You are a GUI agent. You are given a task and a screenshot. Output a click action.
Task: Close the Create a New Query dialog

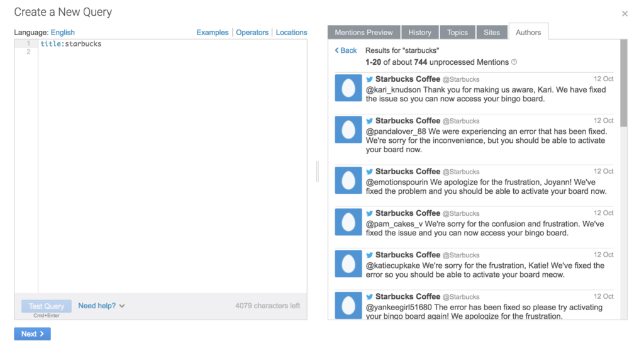[624, 14]
